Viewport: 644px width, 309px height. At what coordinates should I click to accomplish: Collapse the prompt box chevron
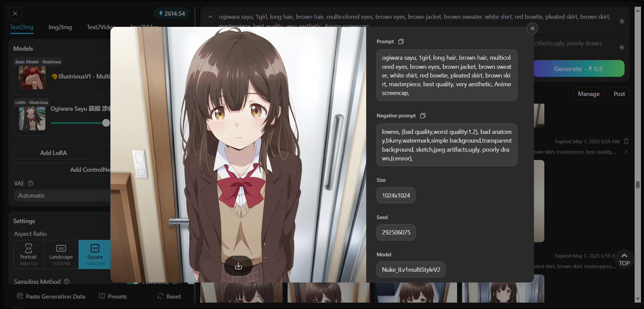click(x=210, y=17)
